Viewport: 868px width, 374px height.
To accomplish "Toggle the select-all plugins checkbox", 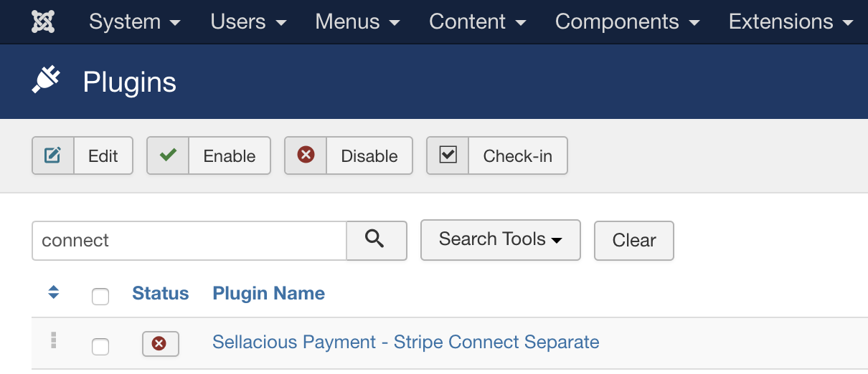I will click(100, 296).
